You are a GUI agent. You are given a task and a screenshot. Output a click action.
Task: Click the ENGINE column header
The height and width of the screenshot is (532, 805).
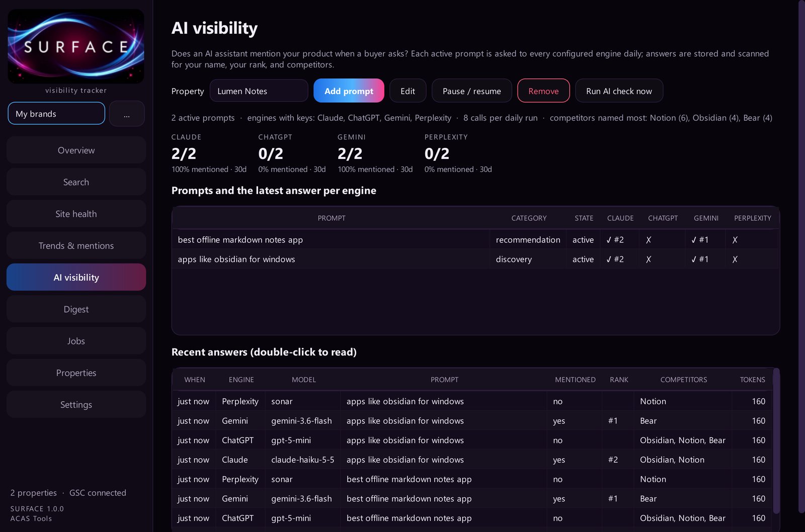point(241,380)
